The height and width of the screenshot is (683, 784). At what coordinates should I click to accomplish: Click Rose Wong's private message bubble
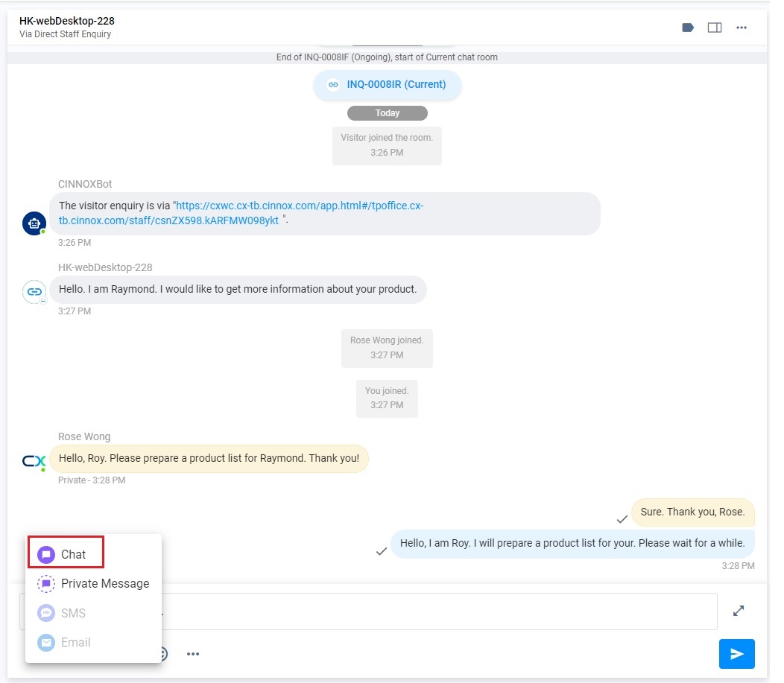pos(209,459)
